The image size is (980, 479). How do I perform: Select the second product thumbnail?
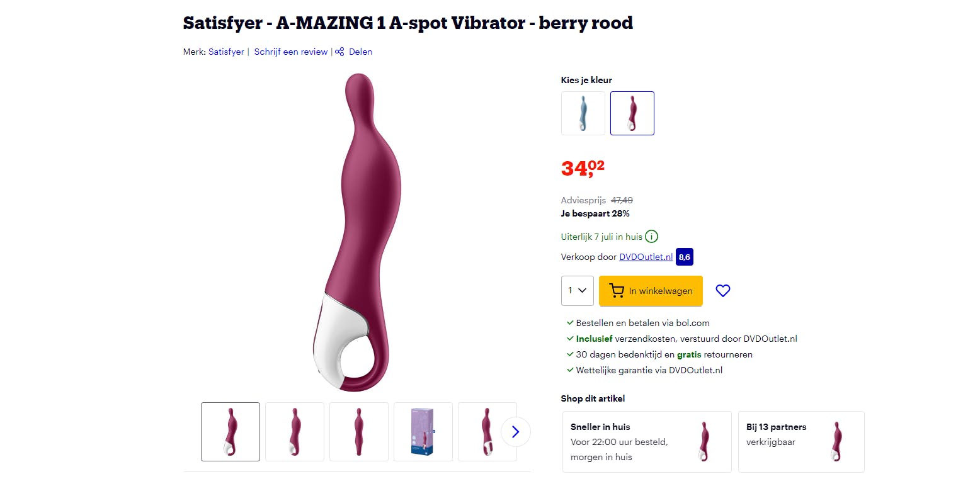(295, 432)
